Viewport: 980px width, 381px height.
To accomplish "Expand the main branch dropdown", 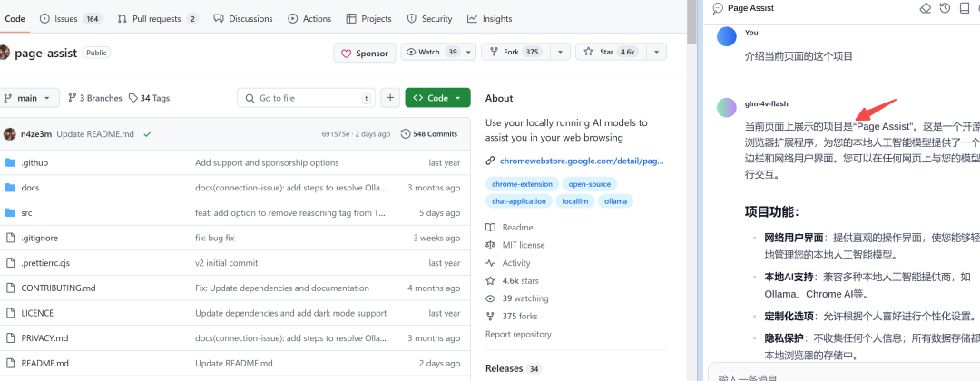I will click(29, 98).
